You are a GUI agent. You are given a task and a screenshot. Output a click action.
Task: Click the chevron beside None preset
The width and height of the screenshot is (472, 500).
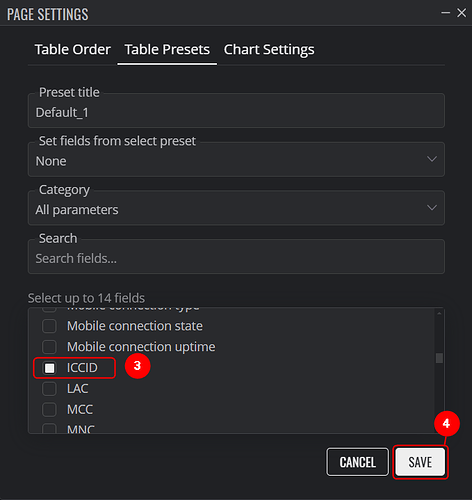coord(432,159)
